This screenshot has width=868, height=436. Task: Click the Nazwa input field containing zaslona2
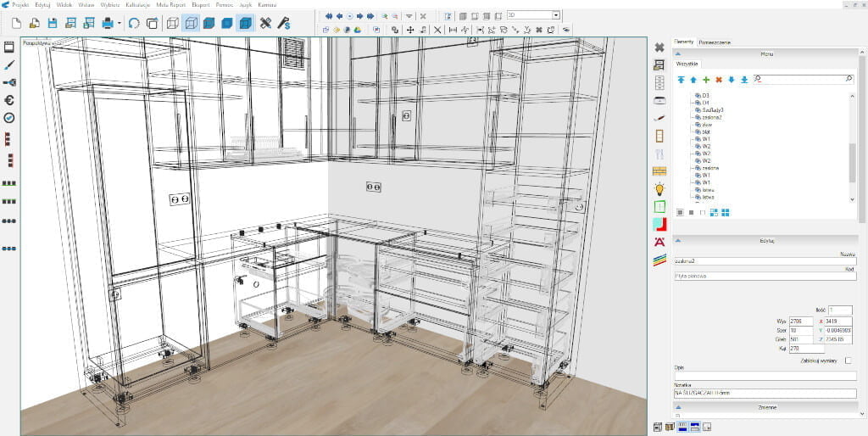click(763, 262)
